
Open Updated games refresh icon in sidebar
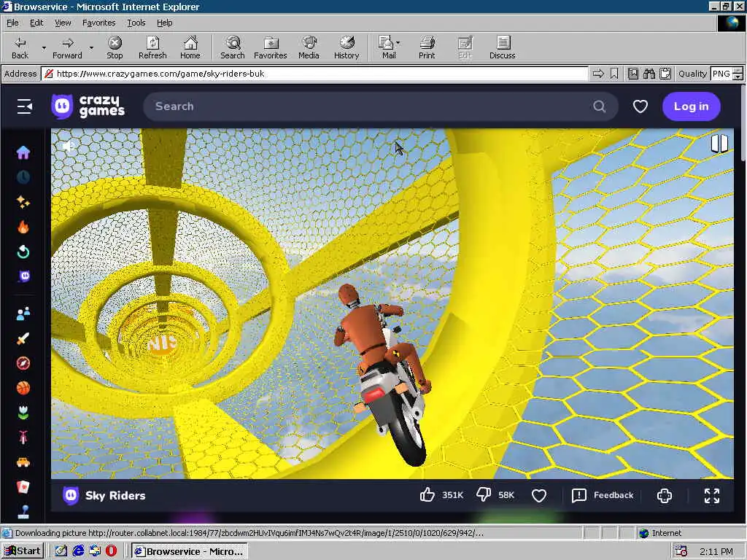click(23, 252)
